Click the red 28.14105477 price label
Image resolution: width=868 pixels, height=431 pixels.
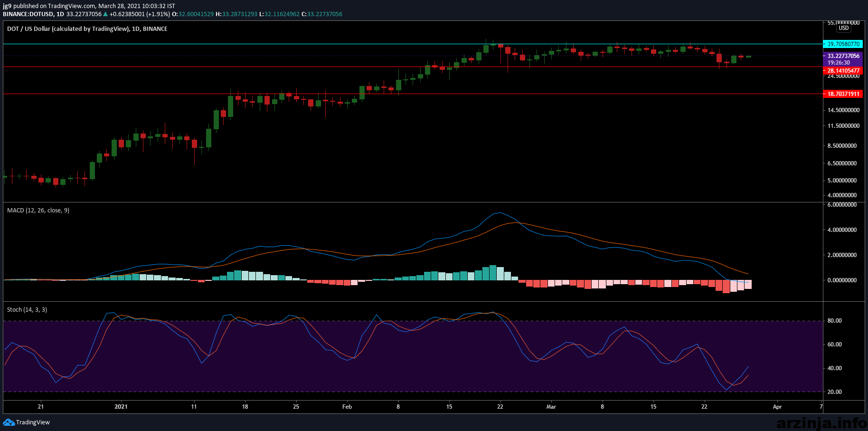tap(842, 70)
